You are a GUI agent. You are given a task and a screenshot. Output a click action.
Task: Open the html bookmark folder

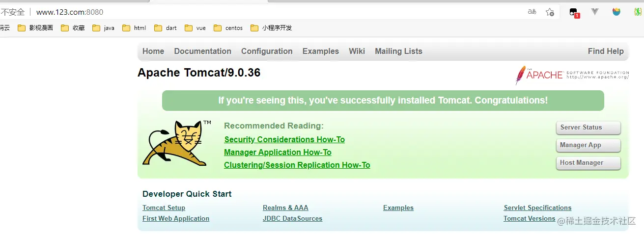click(x=134, y=28)
